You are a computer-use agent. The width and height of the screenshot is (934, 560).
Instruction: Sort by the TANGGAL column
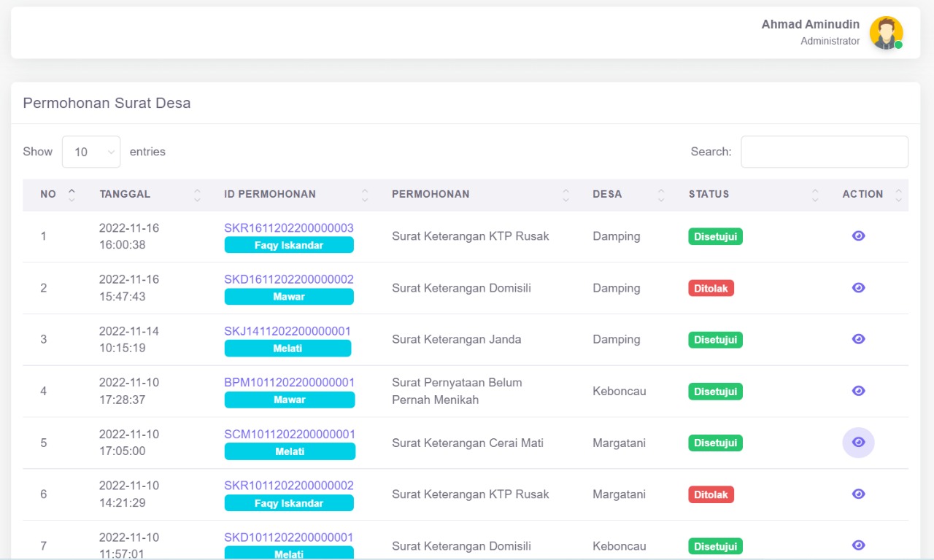[x=125, y=195]
